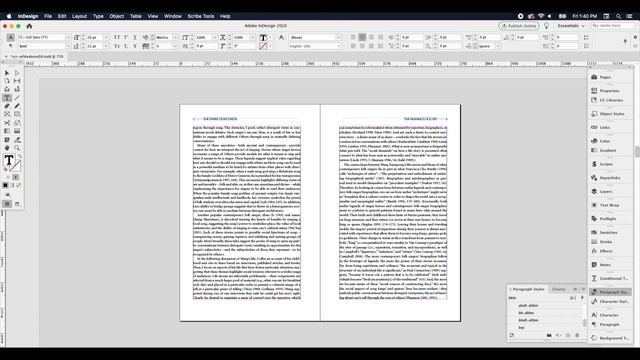Image resolution: width=640 pixels, height=360 pixels.
Task: Select the Hand tool
Action: [x=7, y=148]
